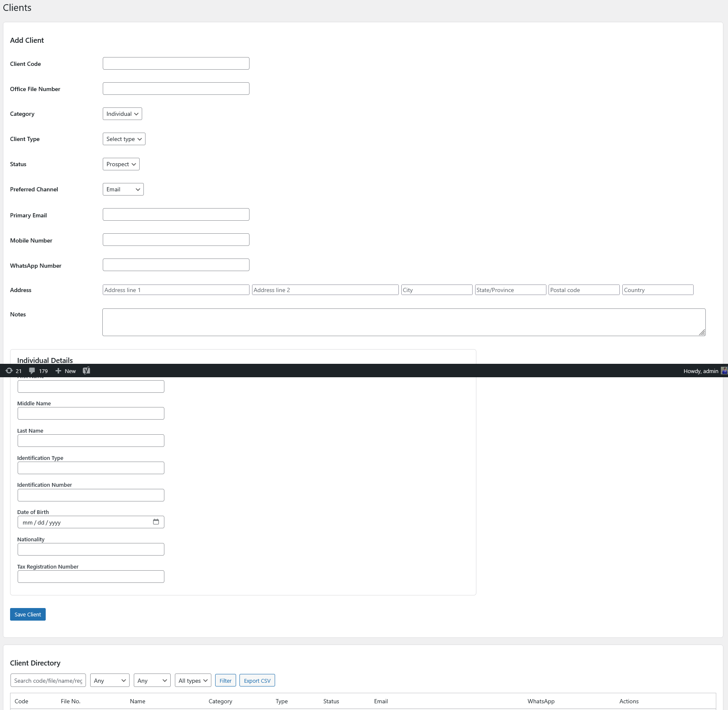Click the Email column header in directory table
Viewport: 728px width, 710px height.
point(381,701)
